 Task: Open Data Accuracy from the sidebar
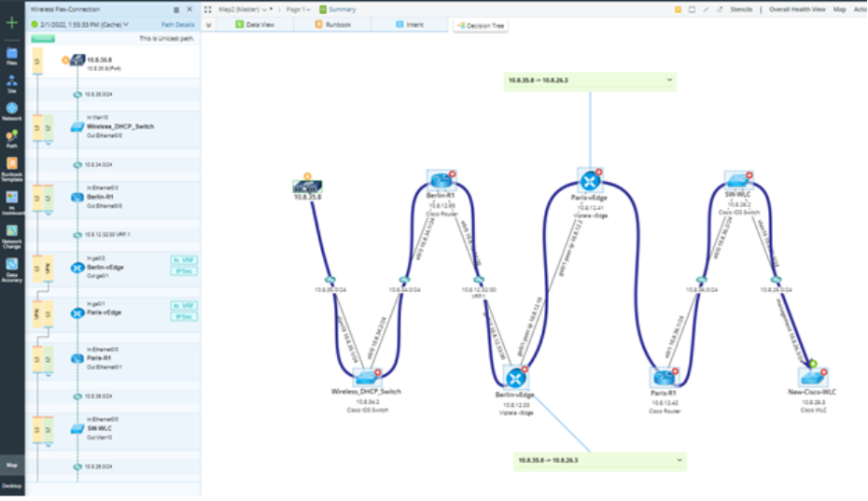11,267
